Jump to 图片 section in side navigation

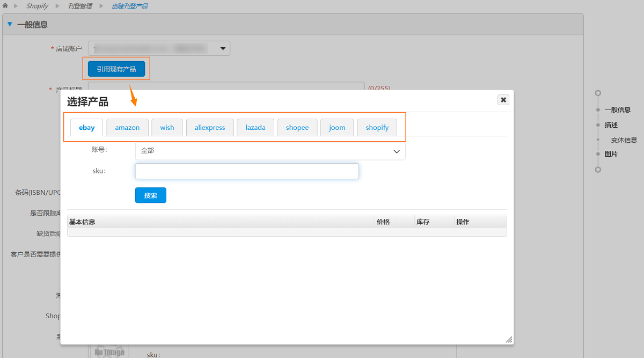(611, 154)
